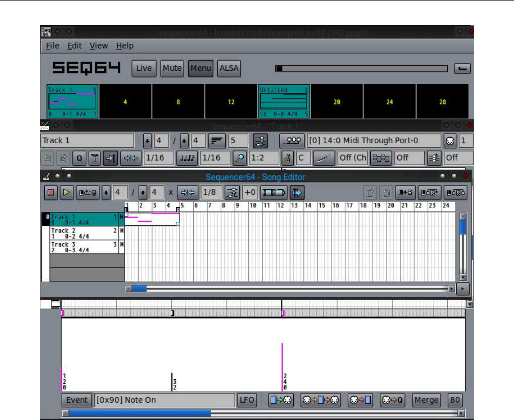Open the beat width dropdown in pattern editor
Viewport: 514px width, 420px height.
click(184, 141)
